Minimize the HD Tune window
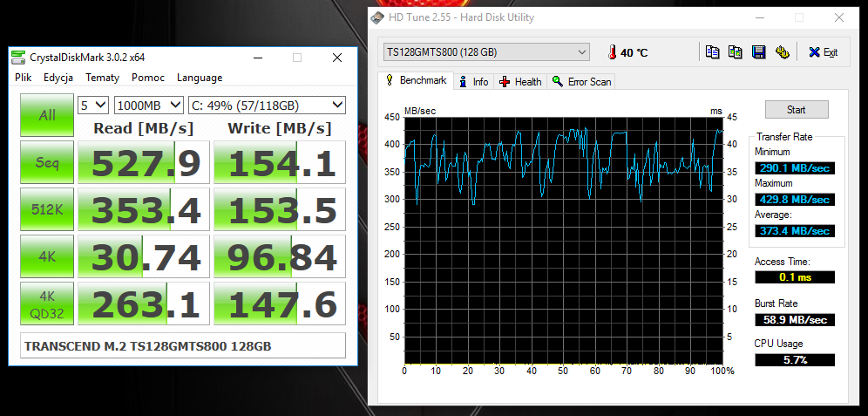This screenshot has height=416, width=868. point(760,17)
